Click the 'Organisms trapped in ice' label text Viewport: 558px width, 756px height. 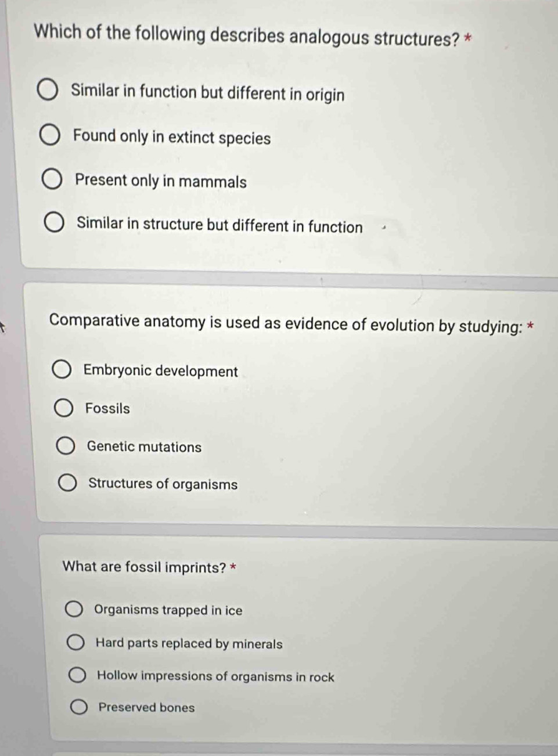pyautogui.click(x=168, y=610)
